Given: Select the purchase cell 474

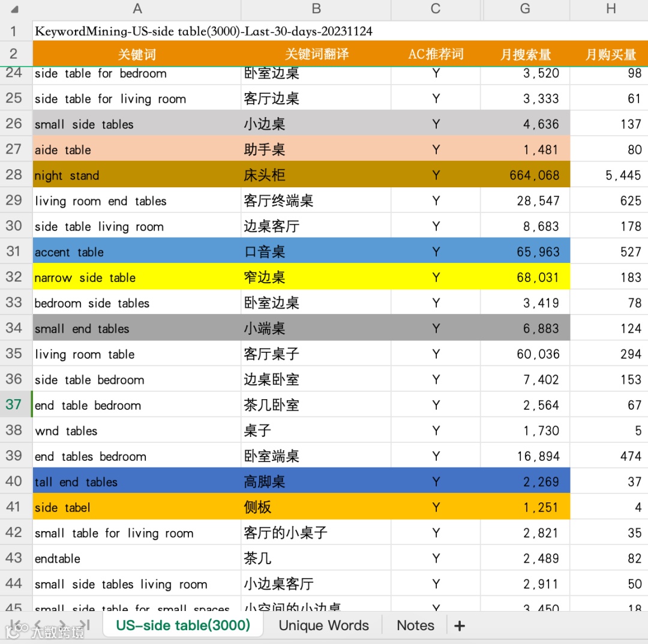Looking at the screenshot, I should [609, 456].
